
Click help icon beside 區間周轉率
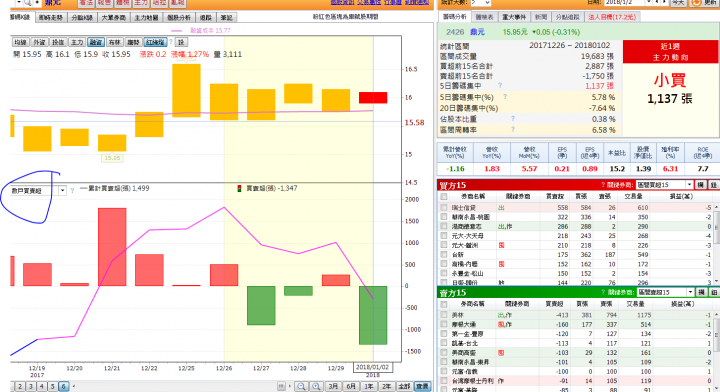pos(513,129)
